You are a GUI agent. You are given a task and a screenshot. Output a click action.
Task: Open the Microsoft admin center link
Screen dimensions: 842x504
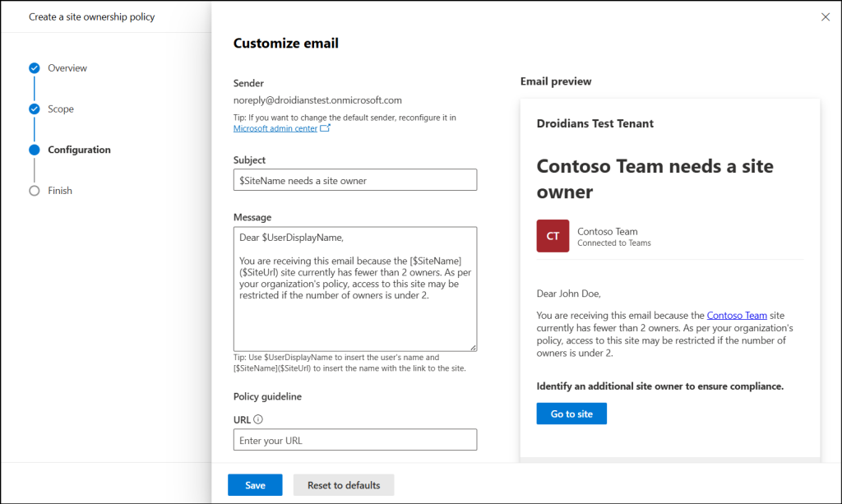(x=275, y=128)
